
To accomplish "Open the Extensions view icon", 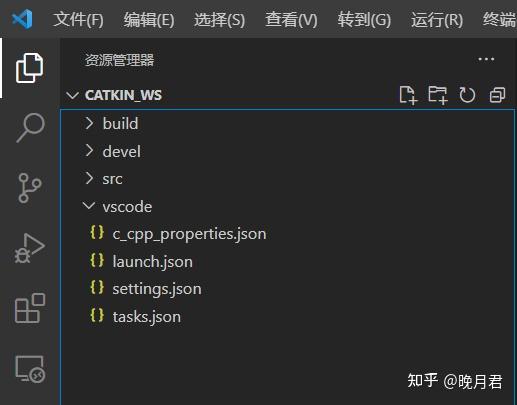I will [x=30, y=308].
